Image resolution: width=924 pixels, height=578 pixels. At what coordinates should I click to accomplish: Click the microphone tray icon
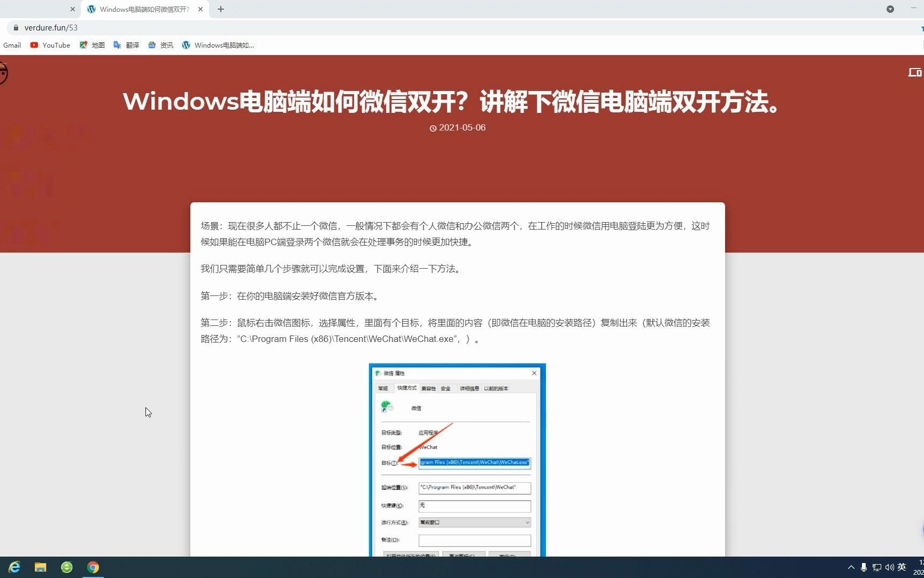pos(864,567)
